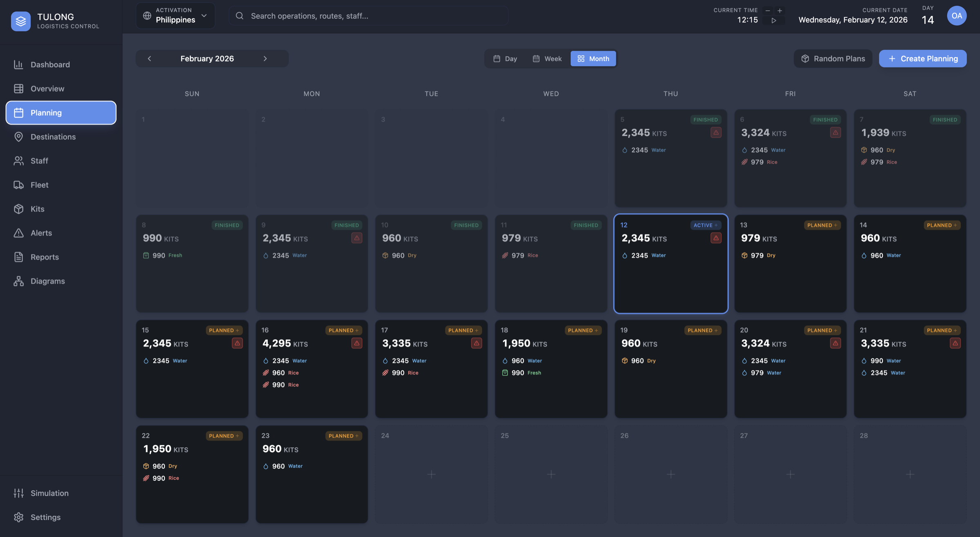The height and width of the screenshot is (537, 980).
Task: Select the Month view toggle
Action: [x=593, y=58]
